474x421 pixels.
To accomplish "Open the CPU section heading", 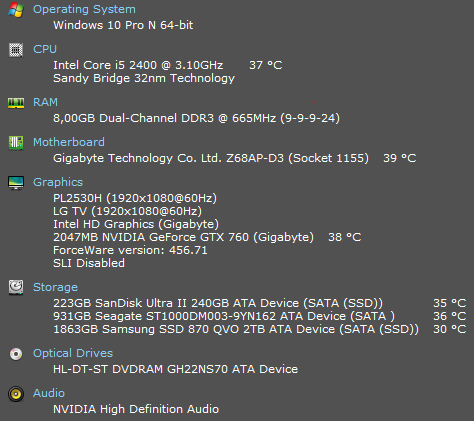I will 45,49.
